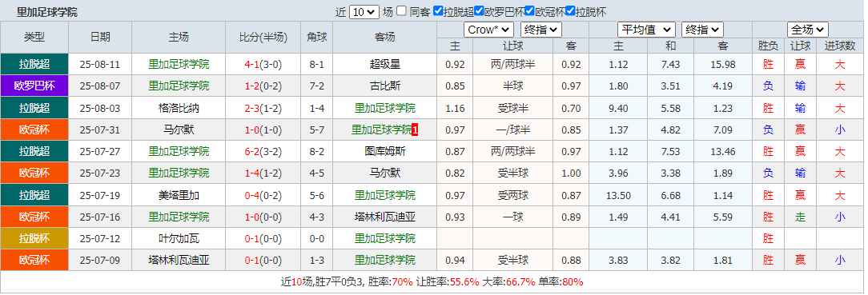The image size is (868, 295).
Task: Click handicap 一球
Action: click(513, 217)
